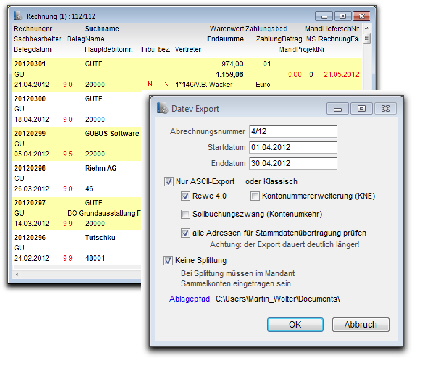Click the Startdatum field

[x=293, y=147]
